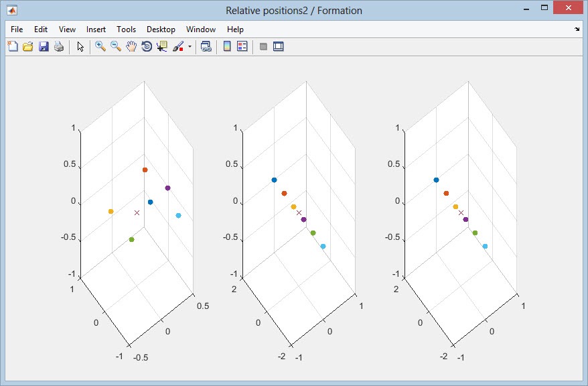This screenshot has width=588, height=386.
Task: Click the yellow point in the middle plot
Action: (293, 206)
